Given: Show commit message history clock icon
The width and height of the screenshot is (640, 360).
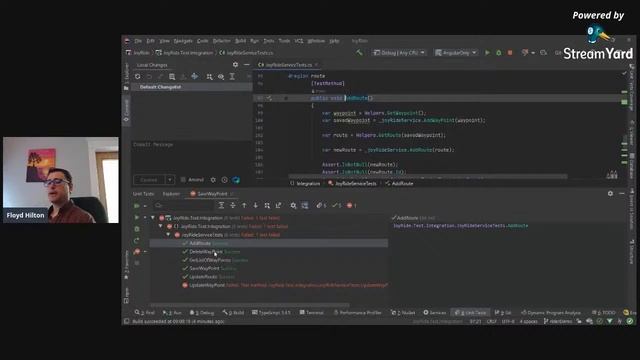Looking at the screenshot, I should coord(224,180).
